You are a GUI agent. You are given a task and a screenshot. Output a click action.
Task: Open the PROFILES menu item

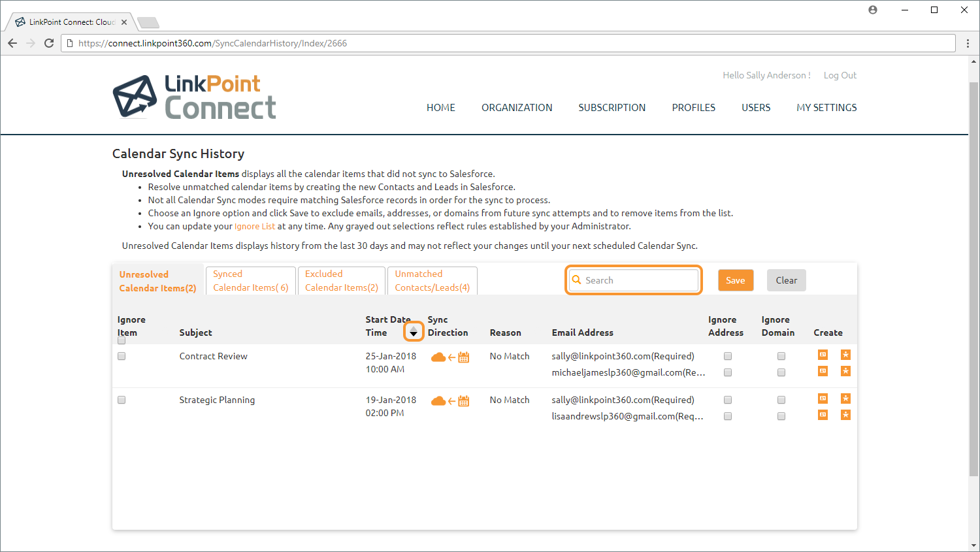[x=694, y=108]
